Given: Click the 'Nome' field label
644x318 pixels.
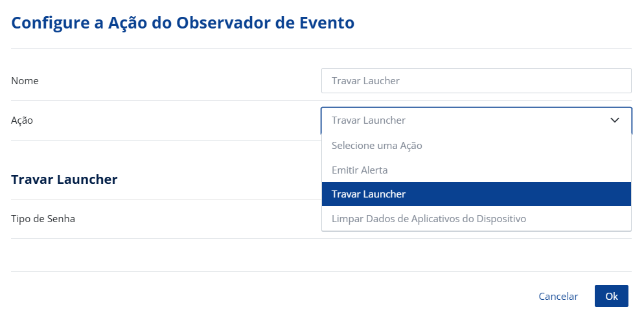Looking at the screenshot, I should [25, 81].
